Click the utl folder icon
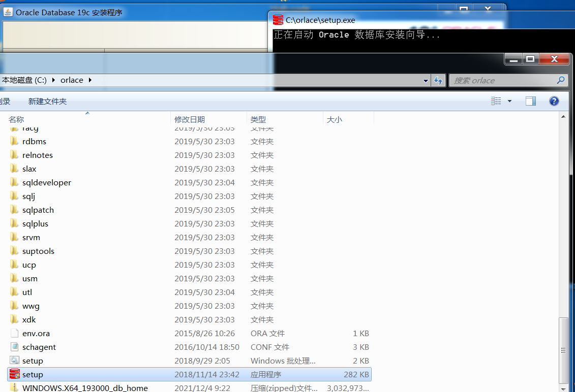 (14, 292)
